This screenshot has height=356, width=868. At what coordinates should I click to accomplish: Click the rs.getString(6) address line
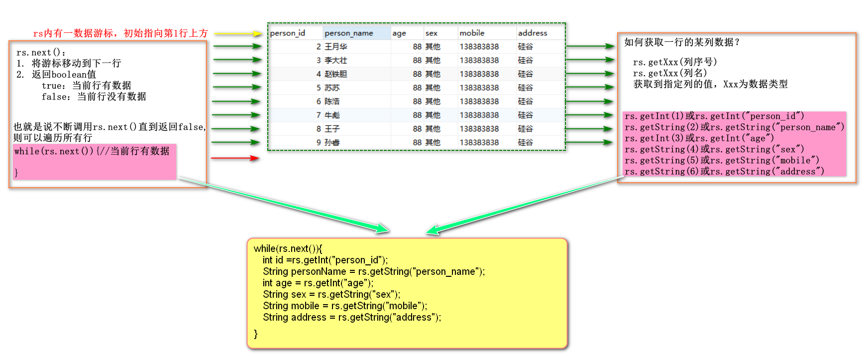point(724,171)
